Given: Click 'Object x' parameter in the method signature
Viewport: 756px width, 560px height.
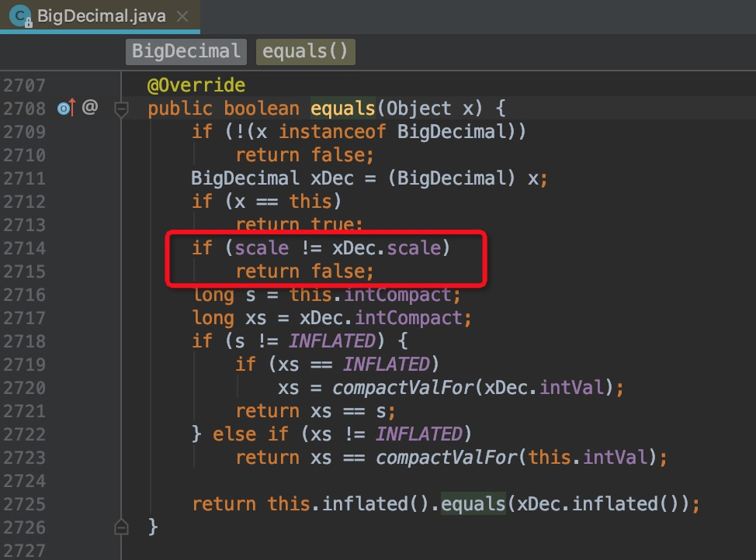Looking at the screenshot, I should (x=430, y=109).
